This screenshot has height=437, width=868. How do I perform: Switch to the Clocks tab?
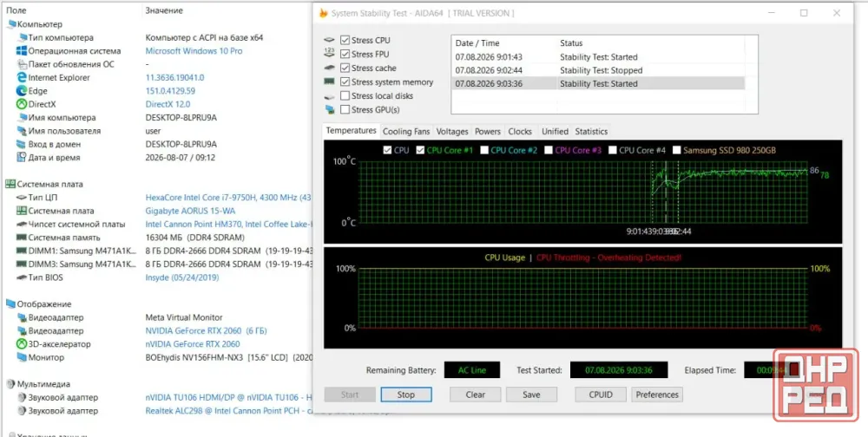pyautogui.click(x=520, y=132)
